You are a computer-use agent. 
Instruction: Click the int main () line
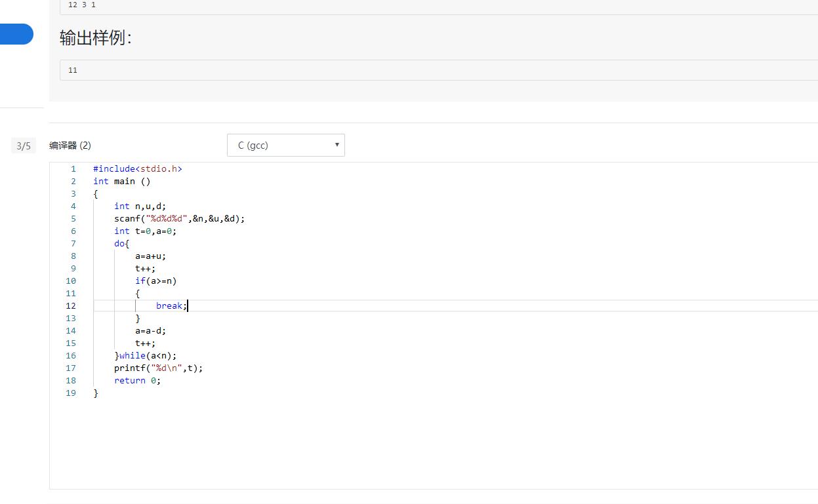tap(122, 182)
